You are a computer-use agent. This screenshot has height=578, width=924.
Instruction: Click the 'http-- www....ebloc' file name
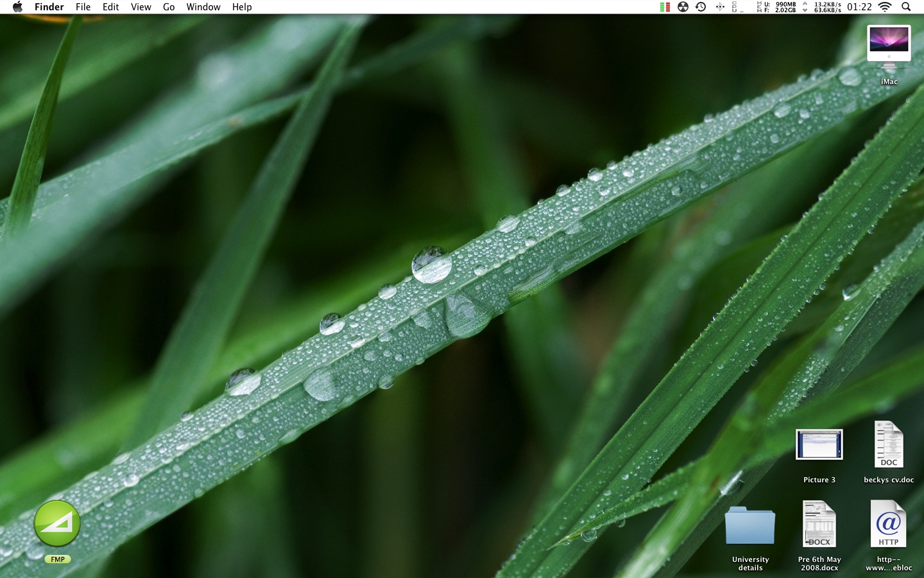[x=889, y=563]
